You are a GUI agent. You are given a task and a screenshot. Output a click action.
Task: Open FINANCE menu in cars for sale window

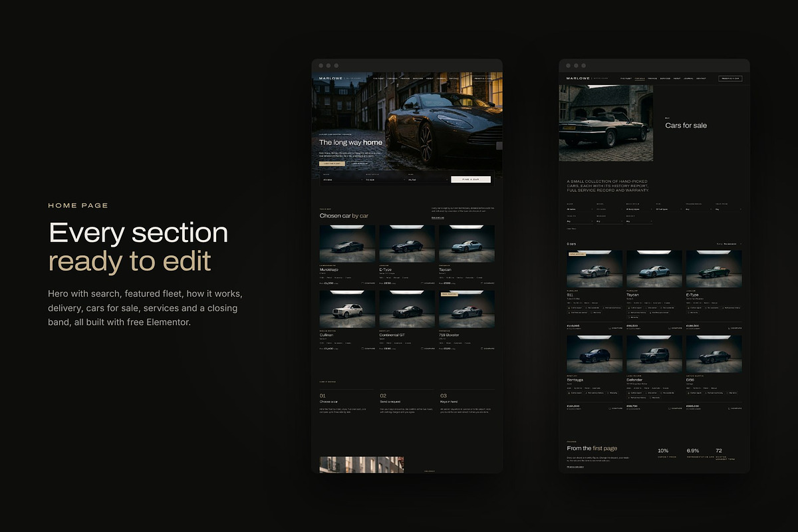tap(652, 78)
